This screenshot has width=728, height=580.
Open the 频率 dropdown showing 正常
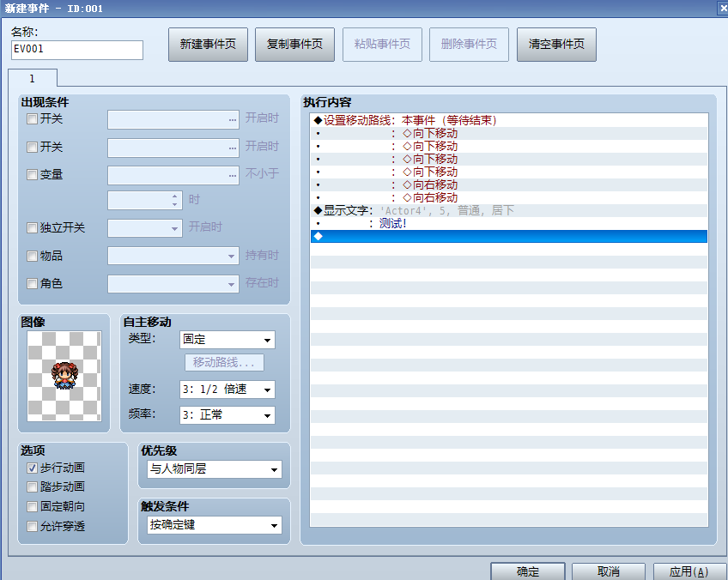[x=227, y=414]
